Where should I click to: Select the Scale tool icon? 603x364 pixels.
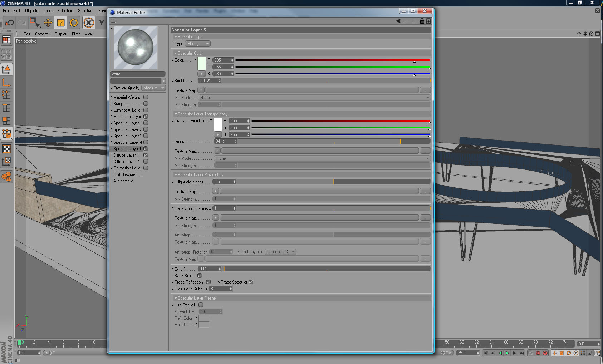pos(61,23)
